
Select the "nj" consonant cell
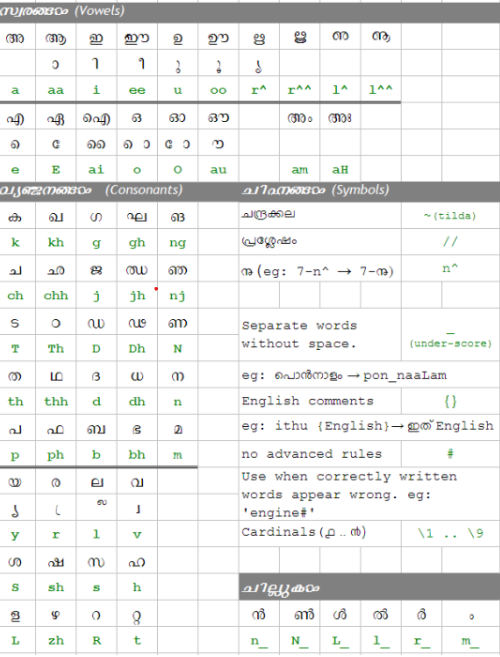point(177,295)
